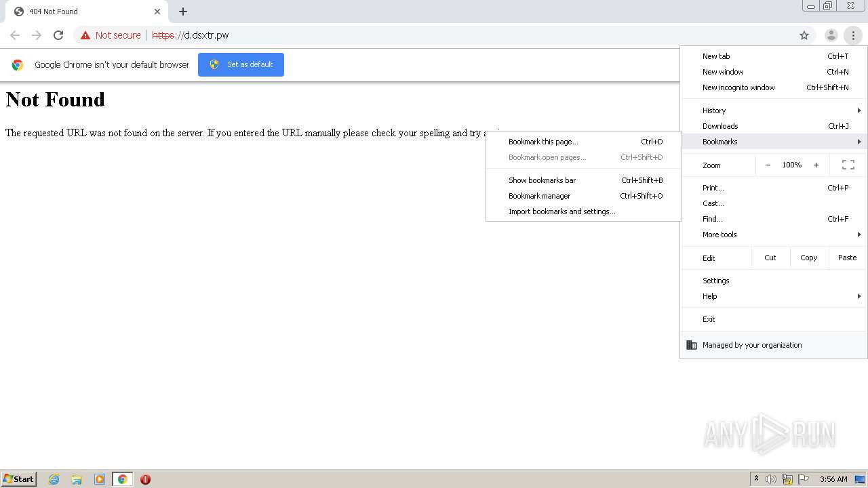Click Paste in the Edit row
This screenshot has height=488, width=868.
(x=848, y=258)
